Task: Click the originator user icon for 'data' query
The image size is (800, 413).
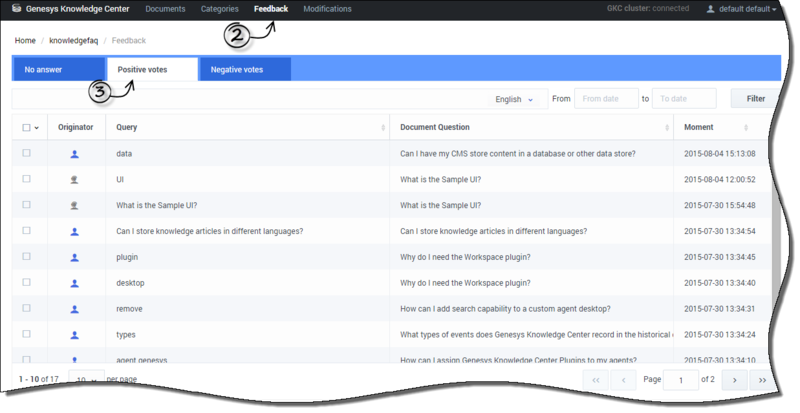Action: 75,154
